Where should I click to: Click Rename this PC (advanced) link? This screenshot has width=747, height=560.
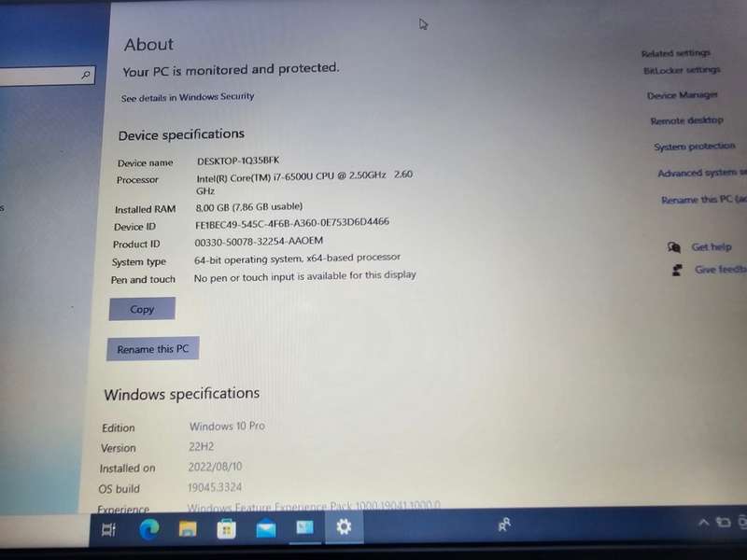[704, 200]
